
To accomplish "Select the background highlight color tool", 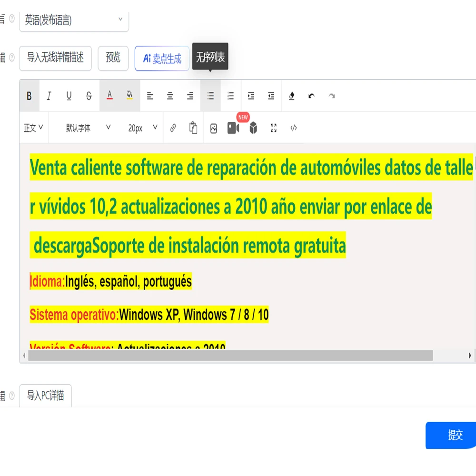I will 129,96.
